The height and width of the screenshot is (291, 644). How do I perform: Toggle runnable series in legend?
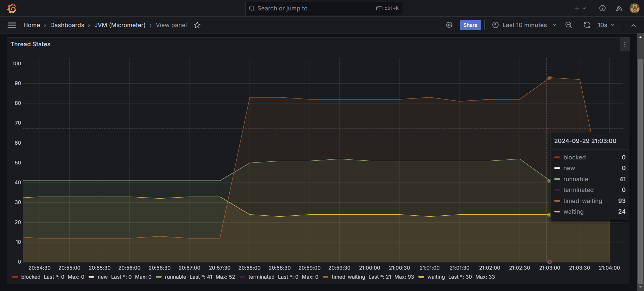[x=175, y=277]
